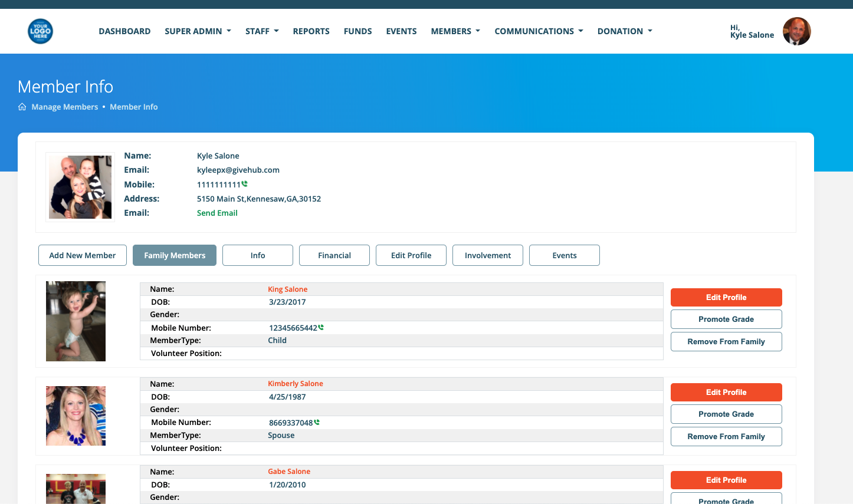Click King Salone's baby photo thumbnail
853x504 pixels.
click(76, 321)
